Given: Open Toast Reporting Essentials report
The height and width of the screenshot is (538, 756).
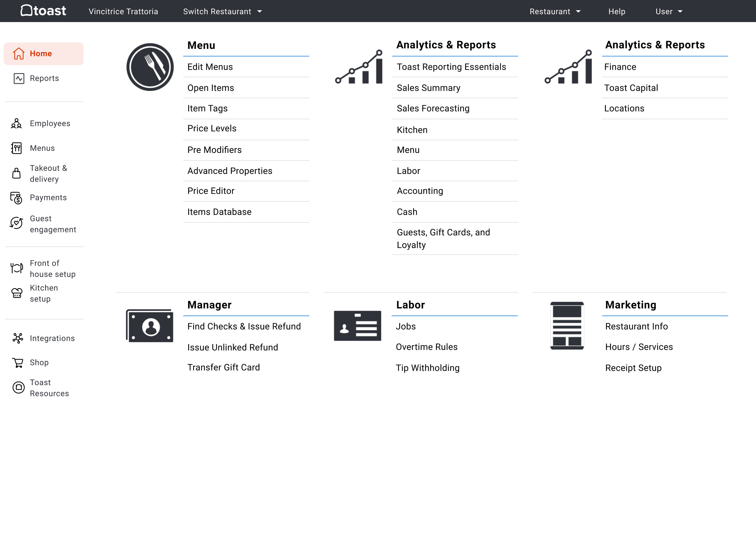Looking at the screenshot, I should (451, 67).
